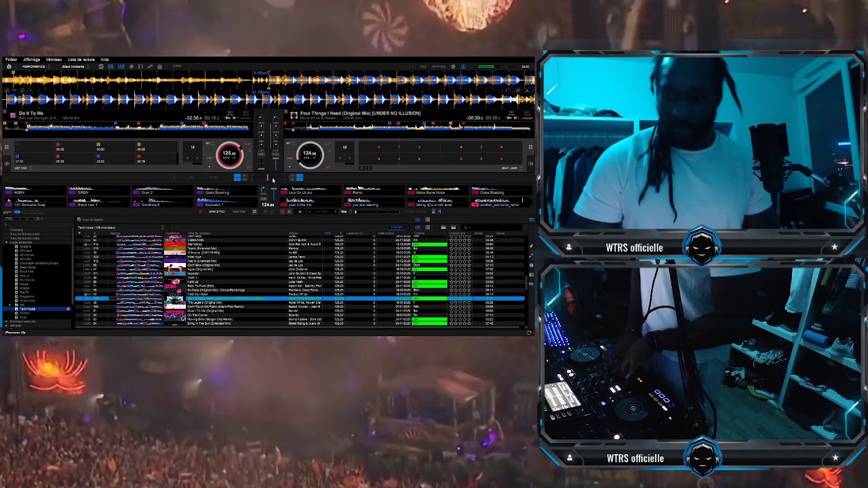Trigger the HORN sampler slot
868x488 pixels.
click(35, 190)
